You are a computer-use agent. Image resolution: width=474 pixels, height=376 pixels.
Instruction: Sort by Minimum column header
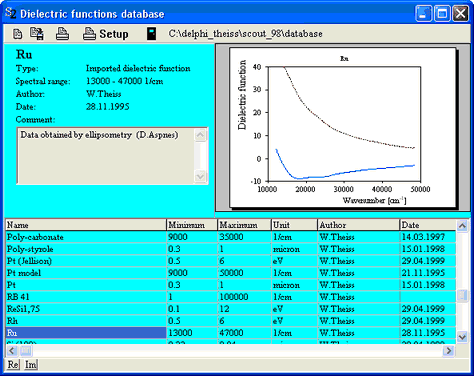point(192,225)
